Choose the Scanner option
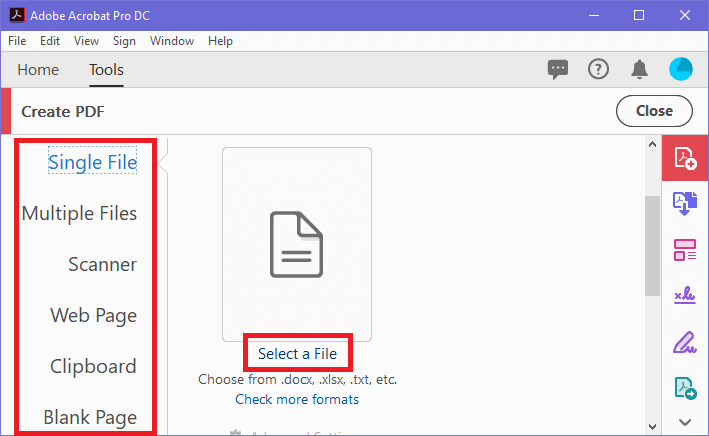 [103, 264]
